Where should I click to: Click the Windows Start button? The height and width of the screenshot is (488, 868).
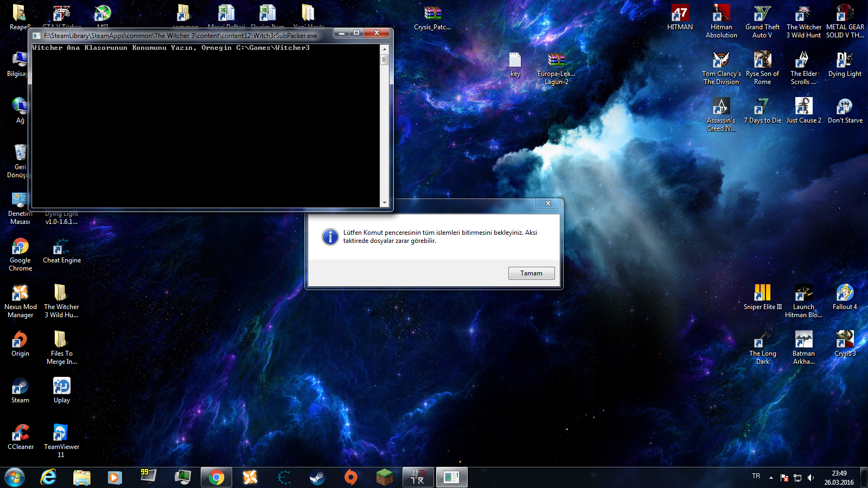(15, 478)
